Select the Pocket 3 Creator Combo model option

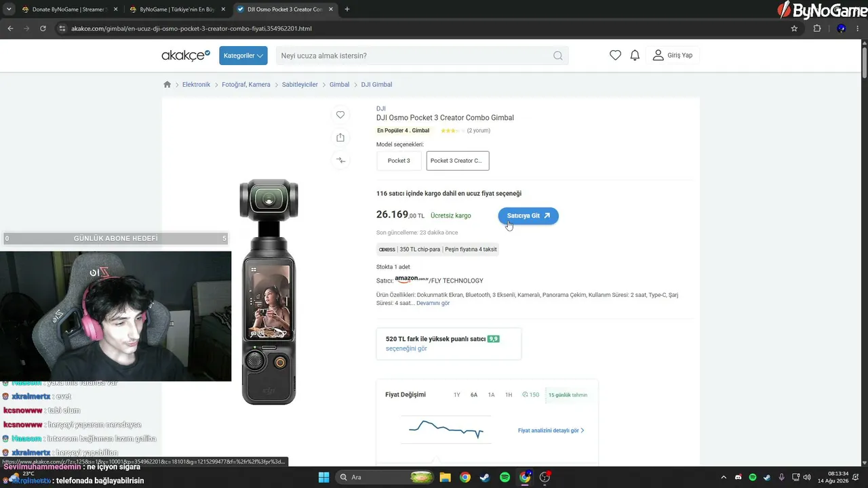(458, 161)
